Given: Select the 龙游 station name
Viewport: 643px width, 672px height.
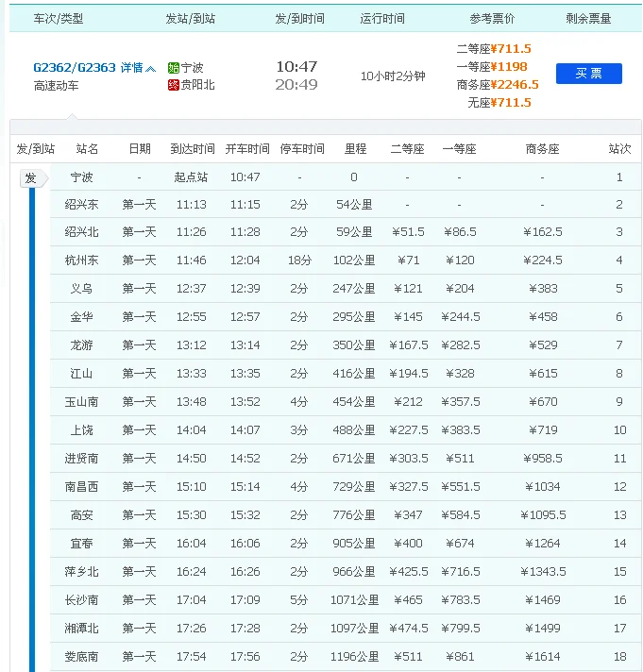Looking at the screenshot, I should [x=81, y=345].
